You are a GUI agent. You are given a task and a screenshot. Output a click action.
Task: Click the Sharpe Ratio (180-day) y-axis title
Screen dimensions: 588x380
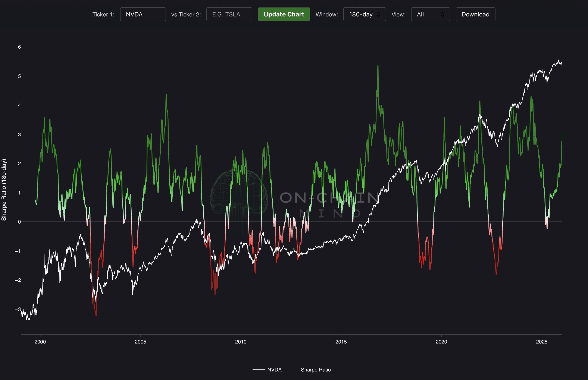pyautogui.click(x=4, y=190)
